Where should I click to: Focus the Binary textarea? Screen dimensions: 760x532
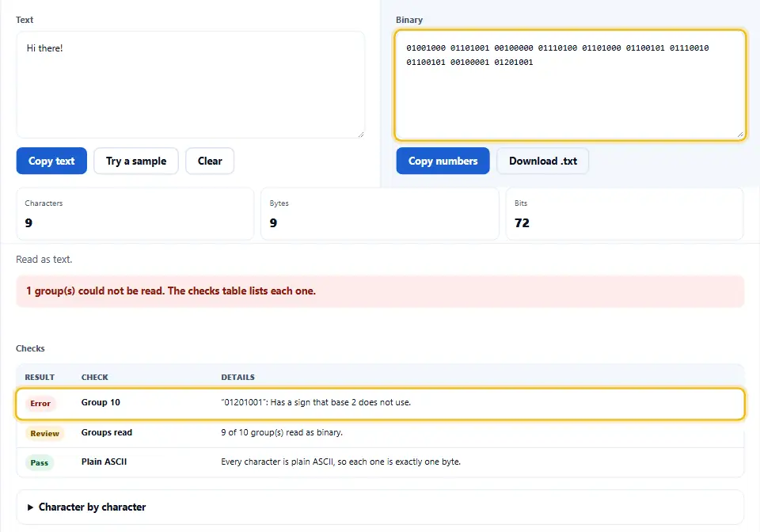pyautogui.click(x=570, y=85)
